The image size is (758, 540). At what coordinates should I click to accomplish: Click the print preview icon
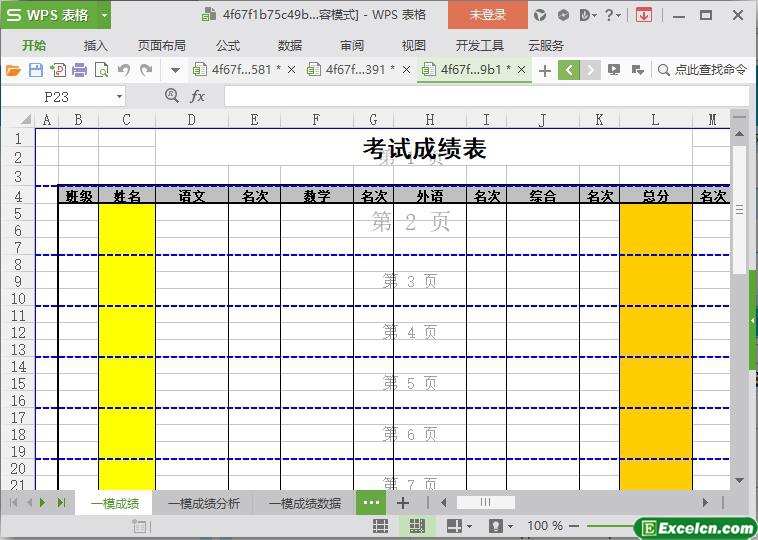click(101, 70)
